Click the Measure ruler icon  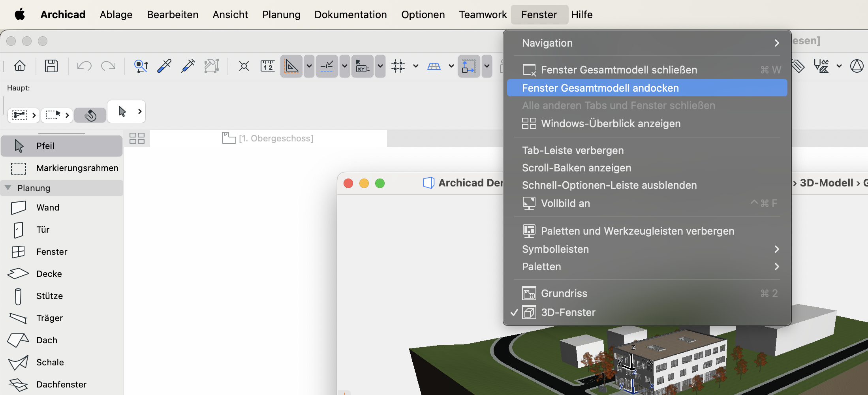click(268, 66)
